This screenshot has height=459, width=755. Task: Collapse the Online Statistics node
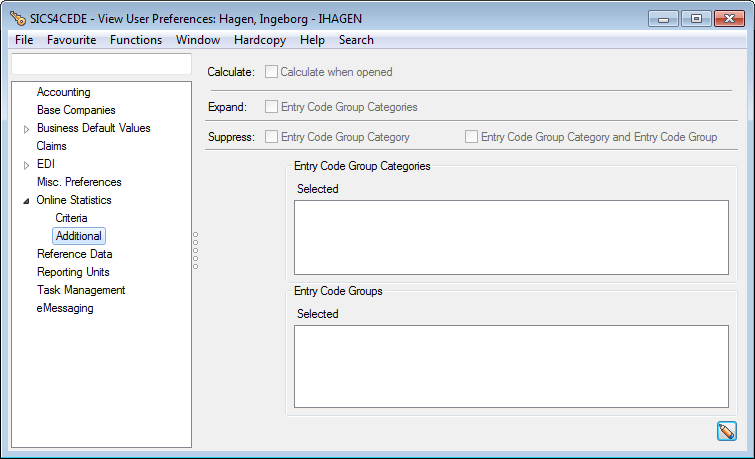click(x=27, y=201)
